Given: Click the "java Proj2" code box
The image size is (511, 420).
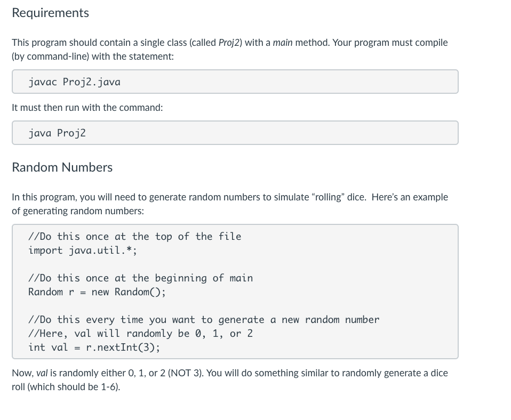Looking at the screenshot, I should coord(235,133).
